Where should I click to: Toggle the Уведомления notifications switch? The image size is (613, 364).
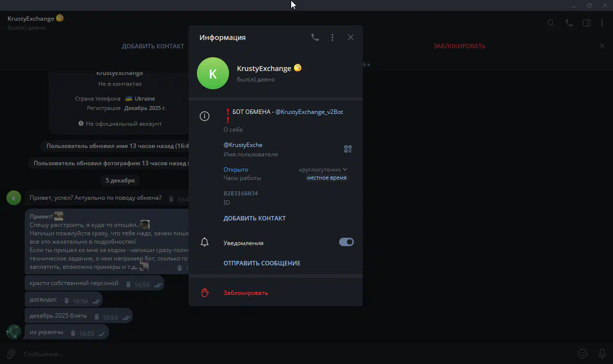tap(346, 242)
